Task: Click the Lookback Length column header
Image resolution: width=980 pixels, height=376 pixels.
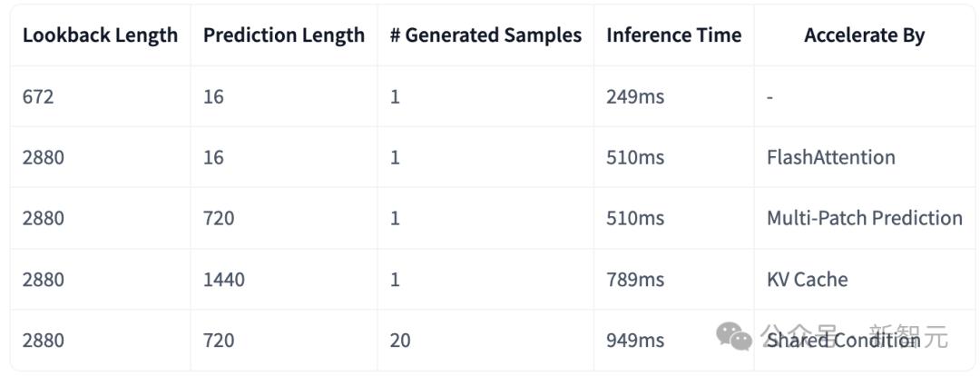Action: 100,35
